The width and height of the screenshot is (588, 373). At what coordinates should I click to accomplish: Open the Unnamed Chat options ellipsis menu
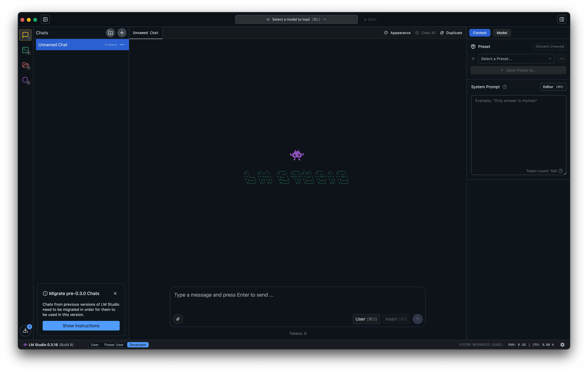click(122, 45)
